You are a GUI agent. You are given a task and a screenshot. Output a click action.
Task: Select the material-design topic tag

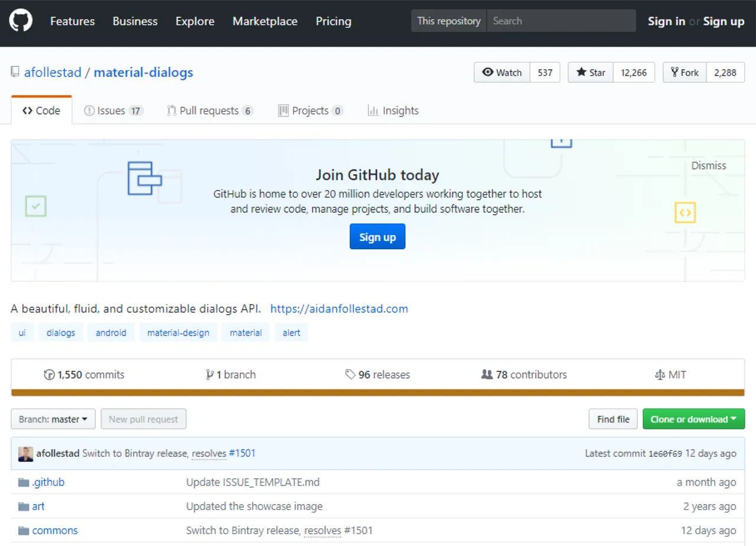pos(178,333)
